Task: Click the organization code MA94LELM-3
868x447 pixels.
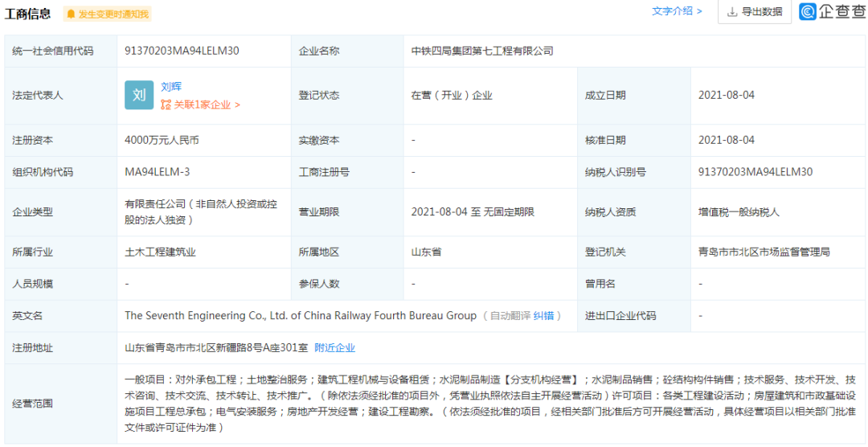Action: click(x=158, y=172)
